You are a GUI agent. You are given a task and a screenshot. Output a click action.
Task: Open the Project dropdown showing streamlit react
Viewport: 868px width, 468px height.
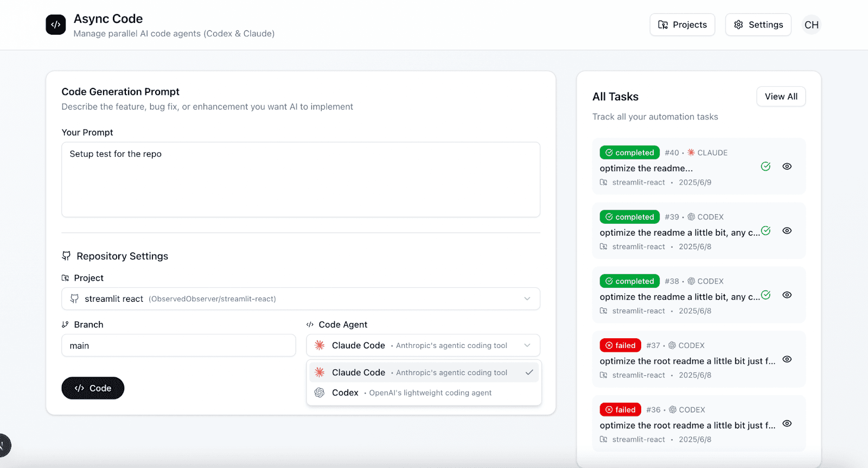[301, 299]
